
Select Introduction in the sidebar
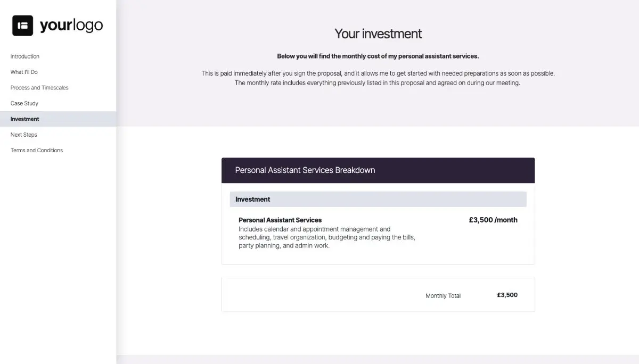24,56
